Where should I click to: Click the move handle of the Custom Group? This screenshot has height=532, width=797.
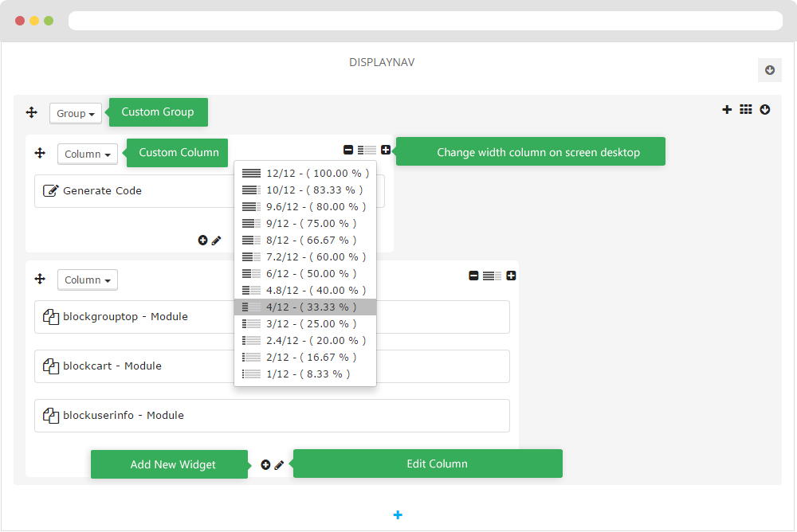(x=32, y=113)
